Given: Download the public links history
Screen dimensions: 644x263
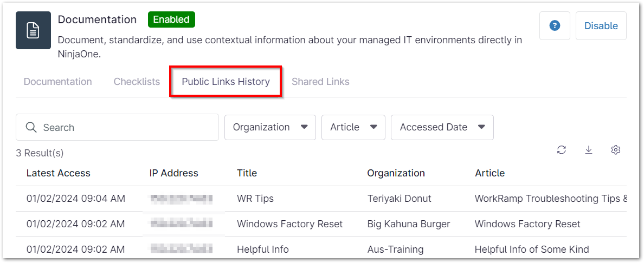Looking at the screenshot, I should (x=589, y=150).
